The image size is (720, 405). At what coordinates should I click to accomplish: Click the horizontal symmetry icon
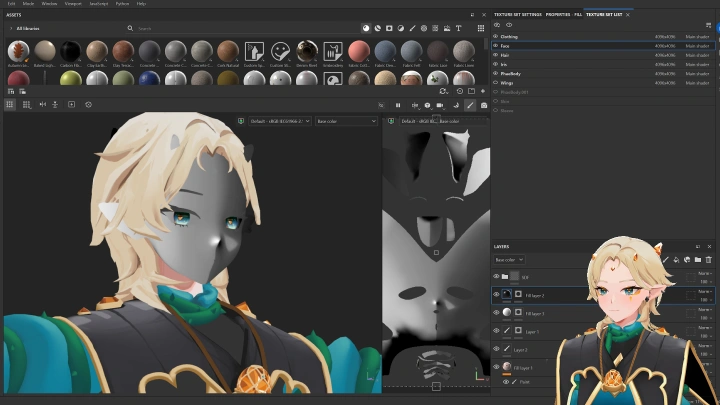pos(43,105)
